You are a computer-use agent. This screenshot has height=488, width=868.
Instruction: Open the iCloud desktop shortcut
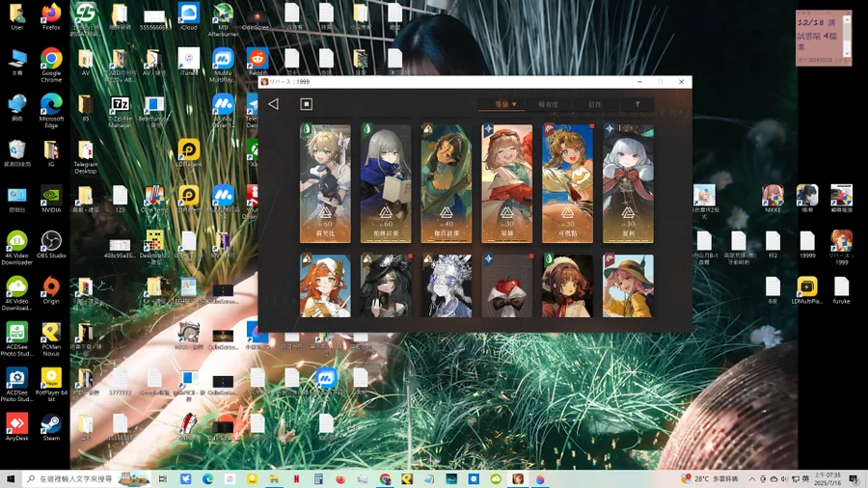(x=188, y=16)
